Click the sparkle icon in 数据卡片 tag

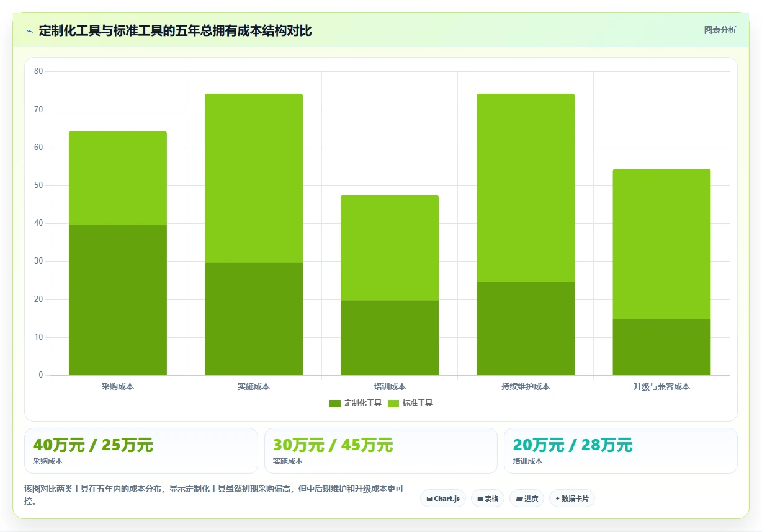point(557,498)
